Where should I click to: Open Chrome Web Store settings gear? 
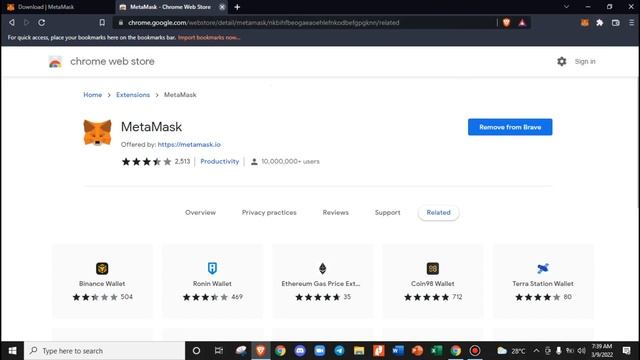coord(562,61)
